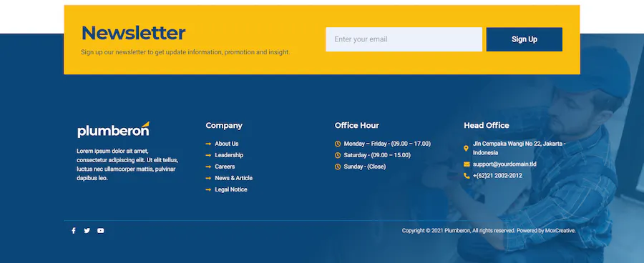Click the Sign Up button
Image resolution: width=644 pixels, height=263 pixels.
(x=524, y=39)
